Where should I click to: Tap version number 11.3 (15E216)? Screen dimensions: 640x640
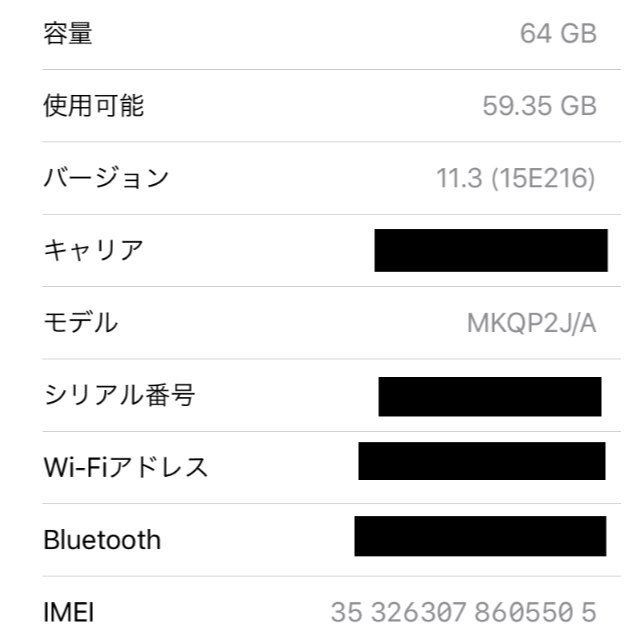coord(516,178)
